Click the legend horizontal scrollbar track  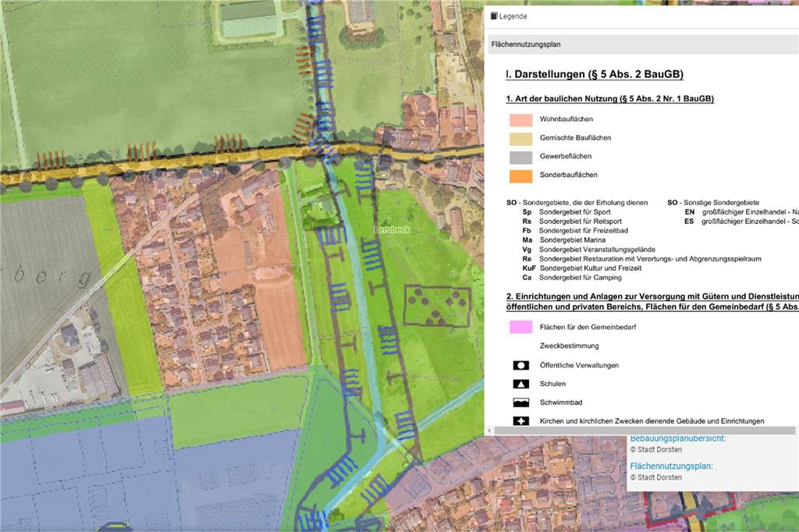[644, 431]
